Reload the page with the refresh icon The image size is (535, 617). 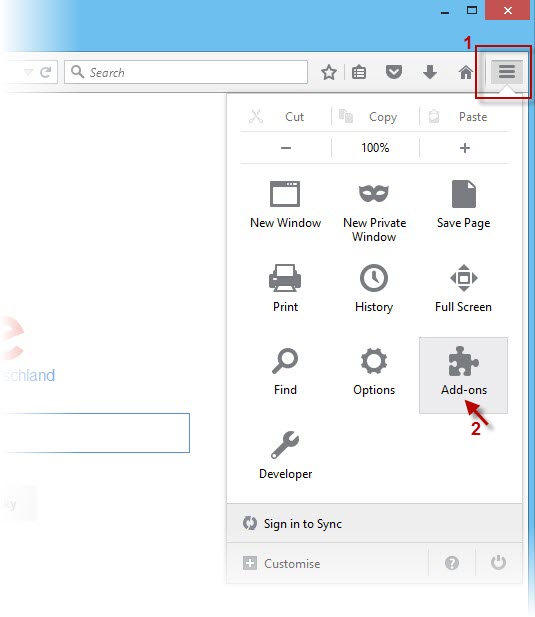point(46,72)
